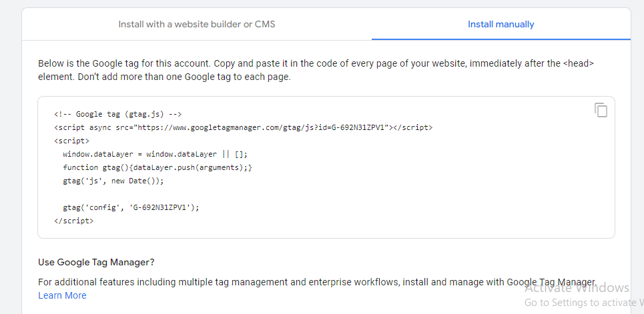Click the gtag('config', 'G-692N31ZPV1') line
Screen dimensions: 644x314
click(131, 208)
